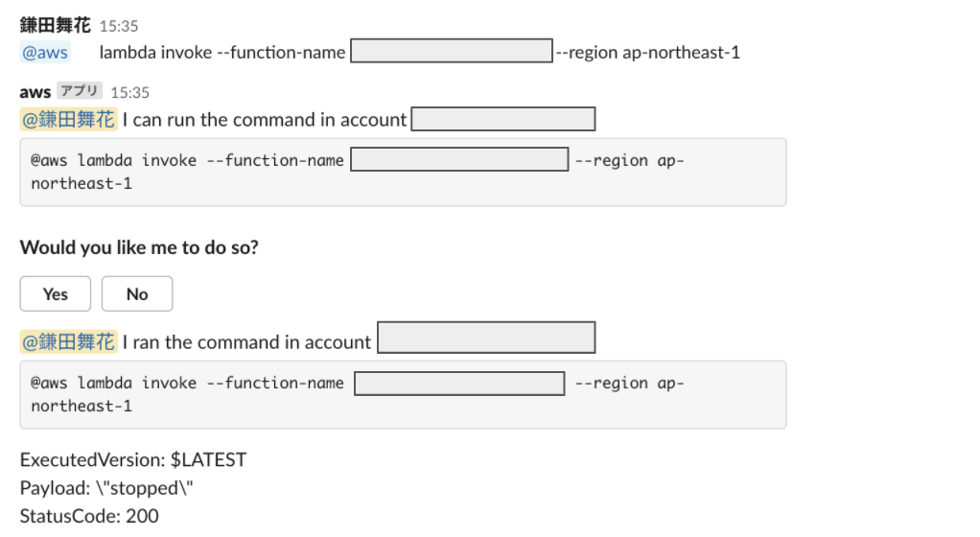Click the 15:35 timestamp beside 鎌田舞花

[119, 26]
